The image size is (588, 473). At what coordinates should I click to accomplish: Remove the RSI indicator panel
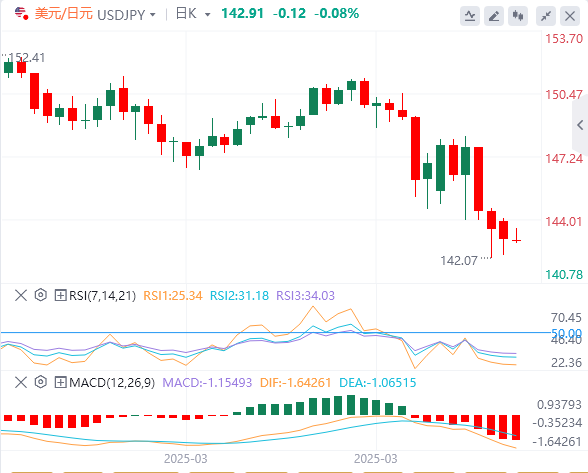click(21, 295)
